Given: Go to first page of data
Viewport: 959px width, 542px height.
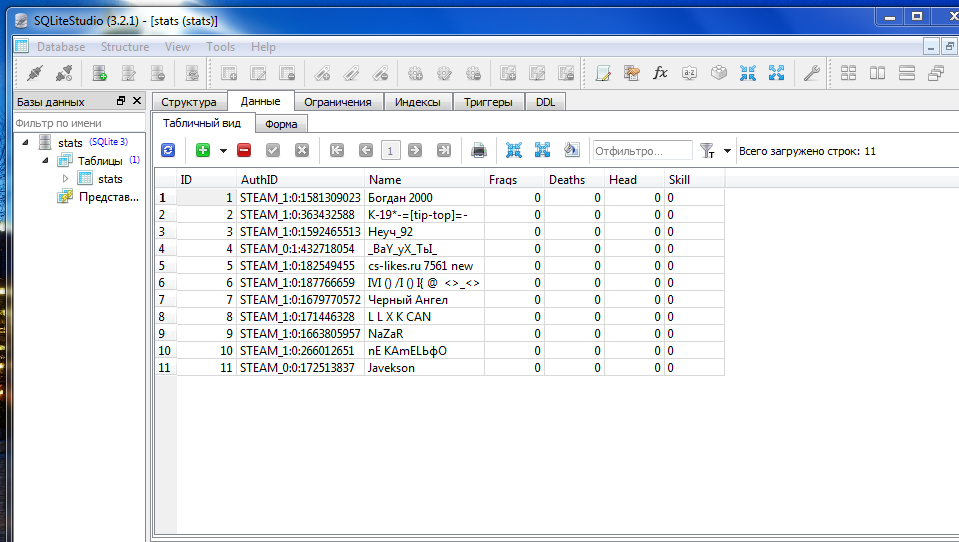Looking at the screenshot, I should 337,150.
